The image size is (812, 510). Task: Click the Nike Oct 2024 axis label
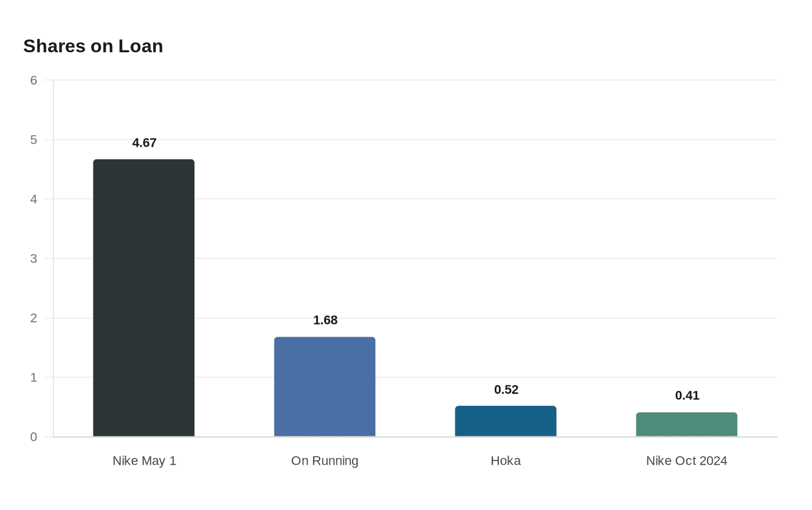coord(687,461)
